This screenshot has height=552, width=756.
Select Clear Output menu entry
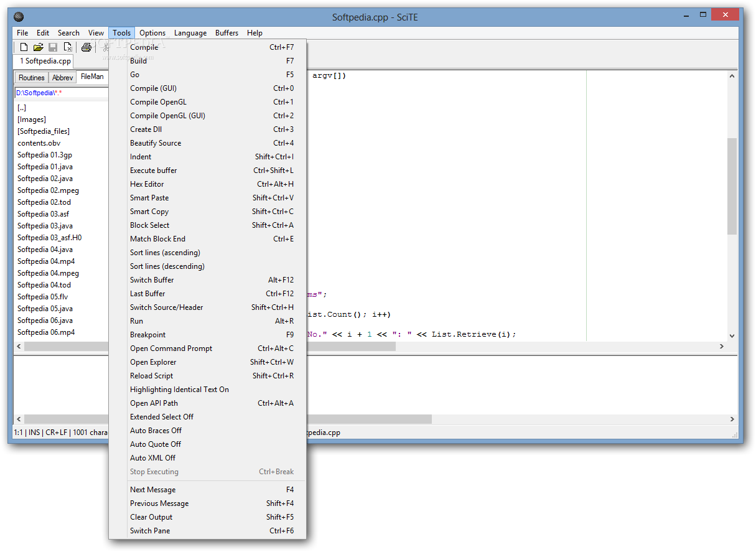pyautogui.click(x=208, y=517)
